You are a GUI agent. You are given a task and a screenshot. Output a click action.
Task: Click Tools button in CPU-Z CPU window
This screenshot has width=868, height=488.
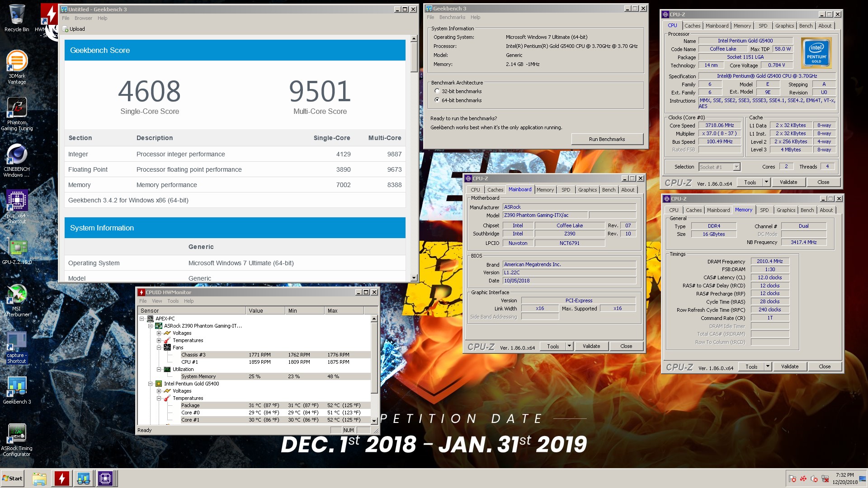750,182
